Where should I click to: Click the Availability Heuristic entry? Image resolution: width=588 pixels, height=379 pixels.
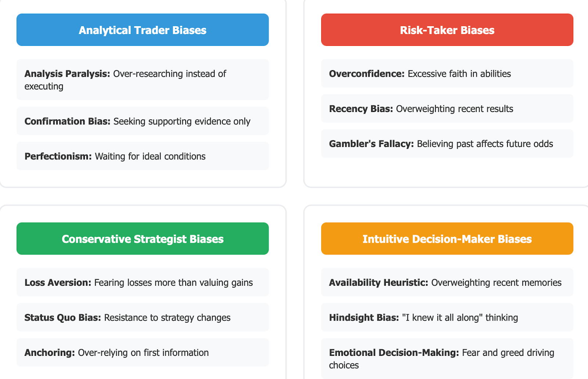(x=447, y=282)
